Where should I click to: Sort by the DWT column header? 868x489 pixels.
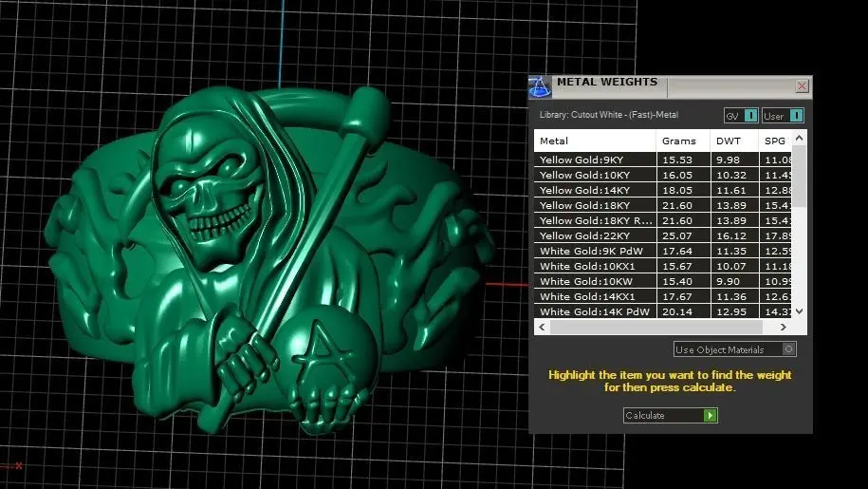(734, 141)
